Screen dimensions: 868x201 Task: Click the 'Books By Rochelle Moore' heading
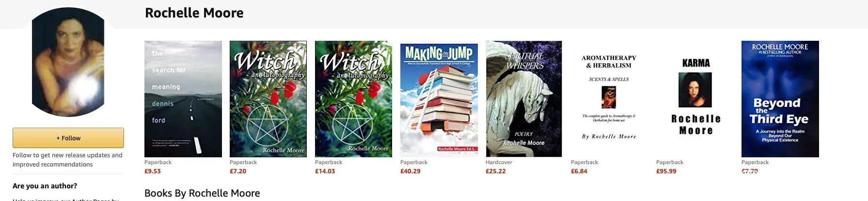click(202, 193)
